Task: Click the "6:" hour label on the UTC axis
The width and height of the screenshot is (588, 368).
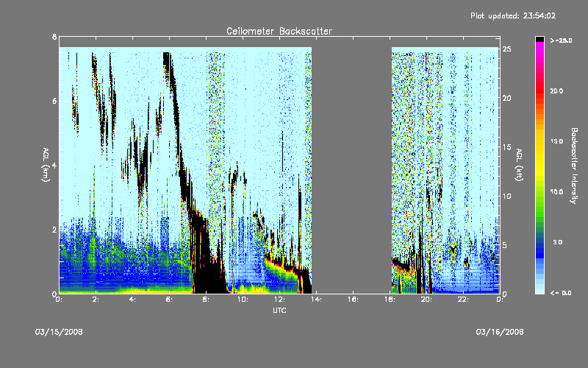Action: coord(170,300)
